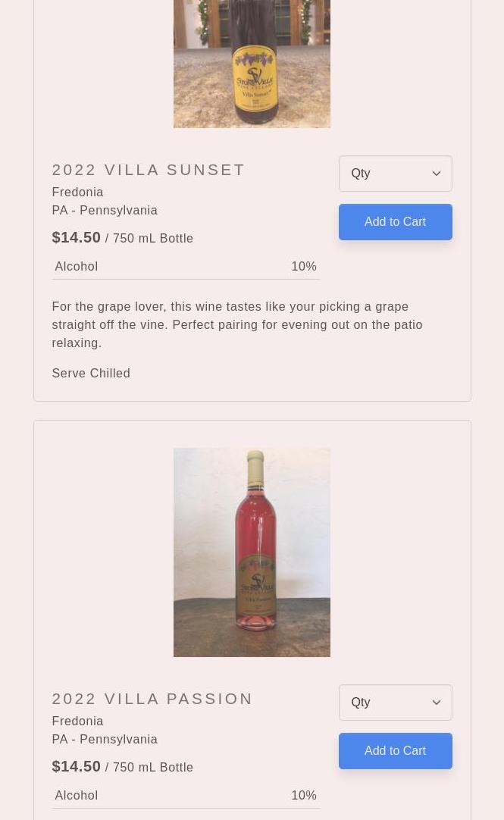Click the Villa Sunset bottle photo

(252, 64)
